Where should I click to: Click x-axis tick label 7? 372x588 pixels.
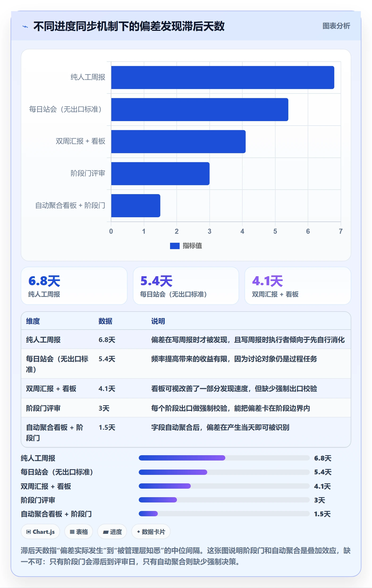[x=341, y=231]
